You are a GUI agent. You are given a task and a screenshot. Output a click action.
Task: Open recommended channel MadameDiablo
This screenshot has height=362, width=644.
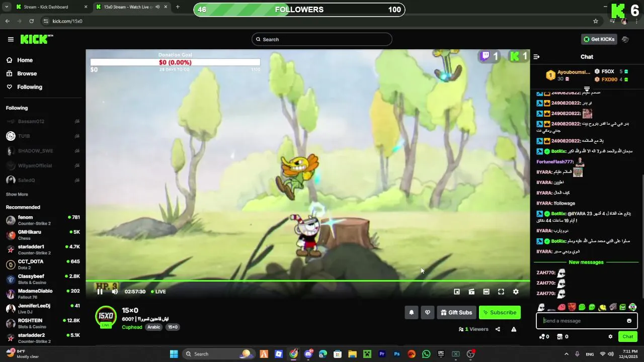[43, 294]
